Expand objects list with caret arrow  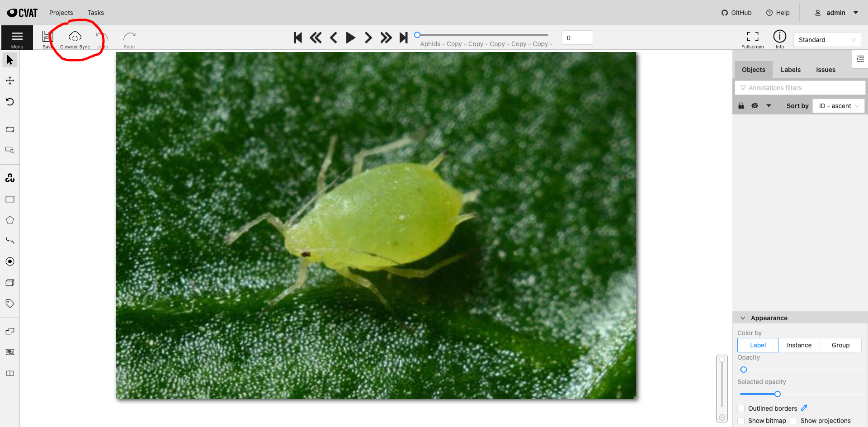point(769,106)
